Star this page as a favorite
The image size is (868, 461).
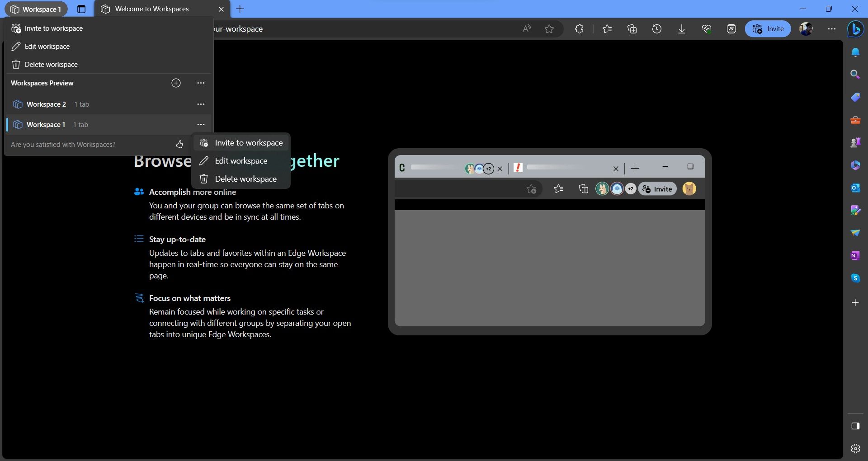click(549, 28)
